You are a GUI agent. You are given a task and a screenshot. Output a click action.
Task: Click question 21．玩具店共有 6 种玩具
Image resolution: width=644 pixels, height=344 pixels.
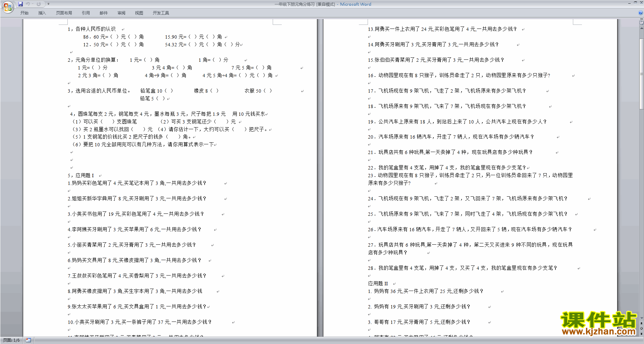[x=450, y=152]
